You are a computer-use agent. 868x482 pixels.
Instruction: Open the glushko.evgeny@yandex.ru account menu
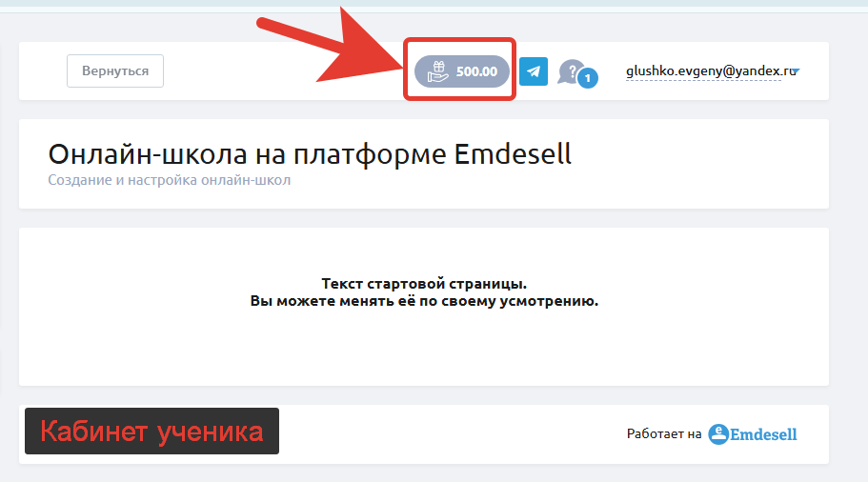tap(711, 70)
